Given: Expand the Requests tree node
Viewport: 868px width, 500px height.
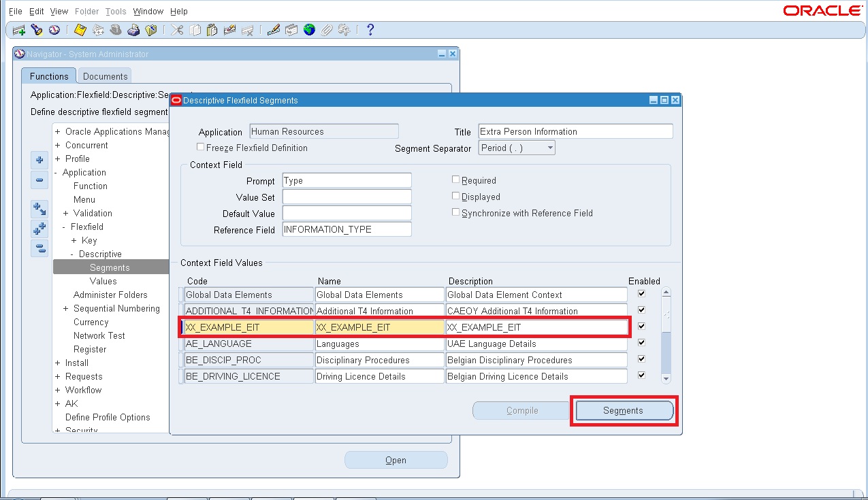Looking at the screenshot, I should pos(58,376).
